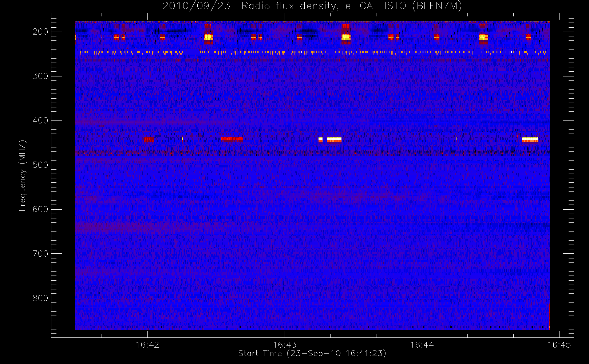The height and width of the screenshot is (364, 589).
Task: Click the bright white burst near 440 MHz after 16:43
Action: tap(334, 139)
